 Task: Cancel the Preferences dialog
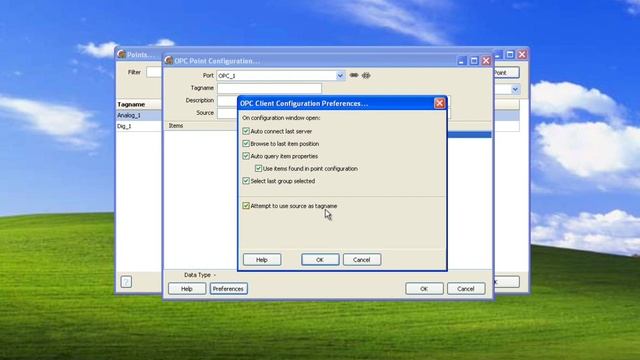362,260
